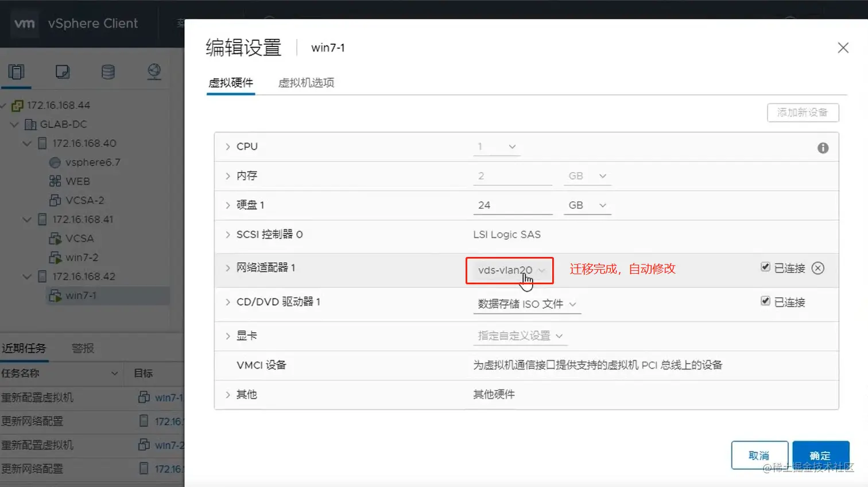
Task: Toggle CD/DVD drive 1 connected checkbox
Action: pyautogui.click(x=765, y=301)
